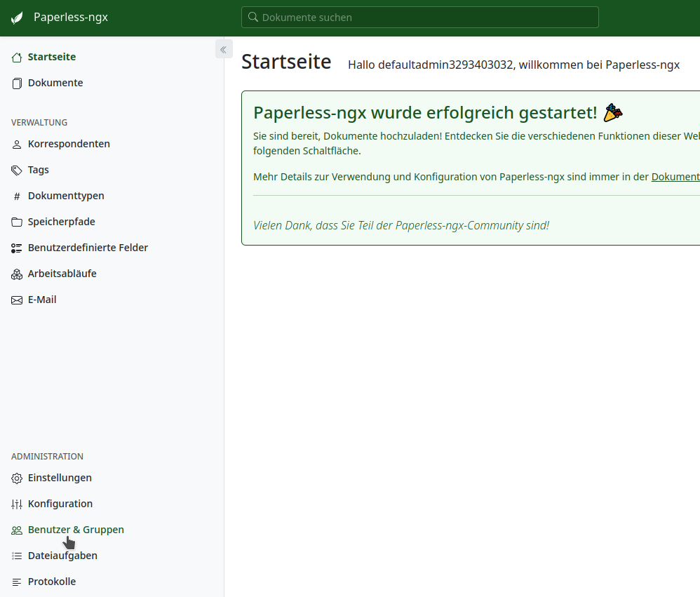Click the Startseite house icon

[17, 58]
